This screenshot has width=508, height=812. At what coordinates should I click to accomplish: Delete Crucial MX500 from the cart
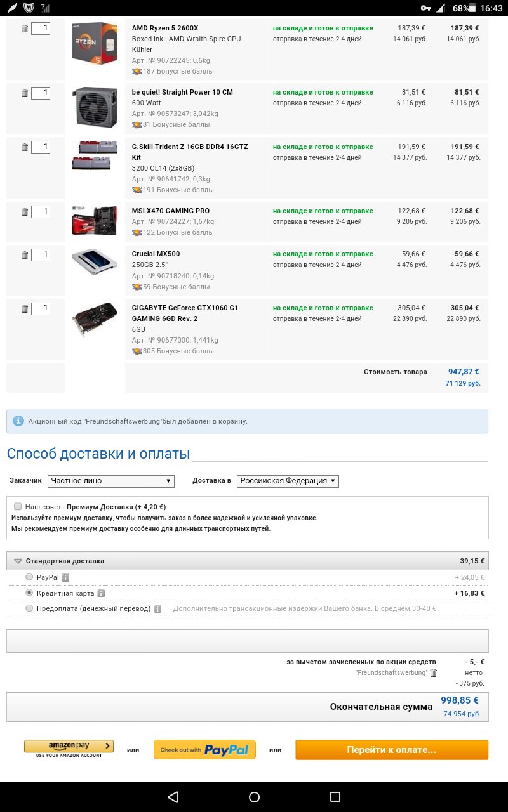tap(25, 255)
